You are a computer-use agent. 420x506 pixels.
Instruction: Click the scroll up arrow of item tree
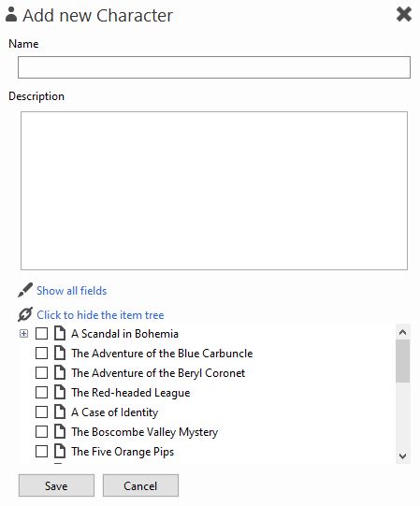click(x=402, y=332)
